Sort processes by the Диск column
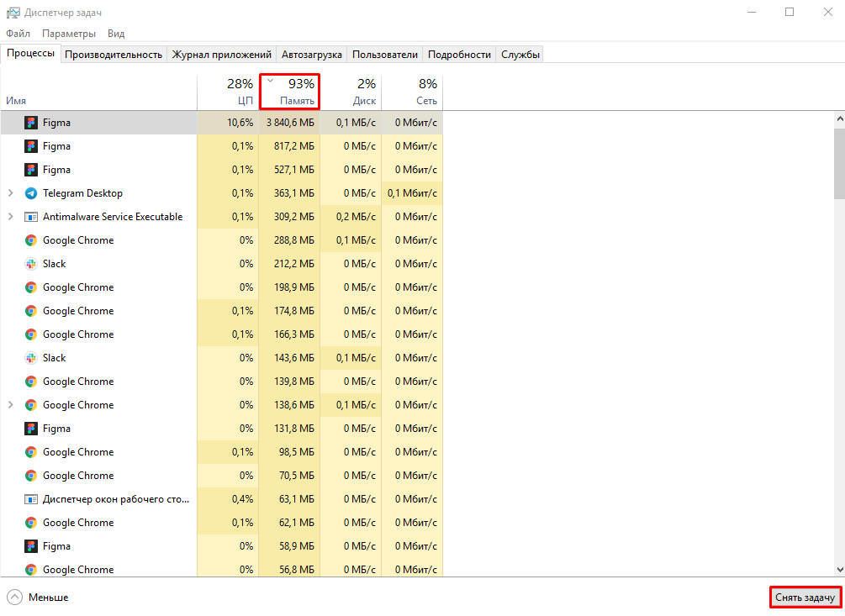This screenshot has width=845, height=616. 351,92
